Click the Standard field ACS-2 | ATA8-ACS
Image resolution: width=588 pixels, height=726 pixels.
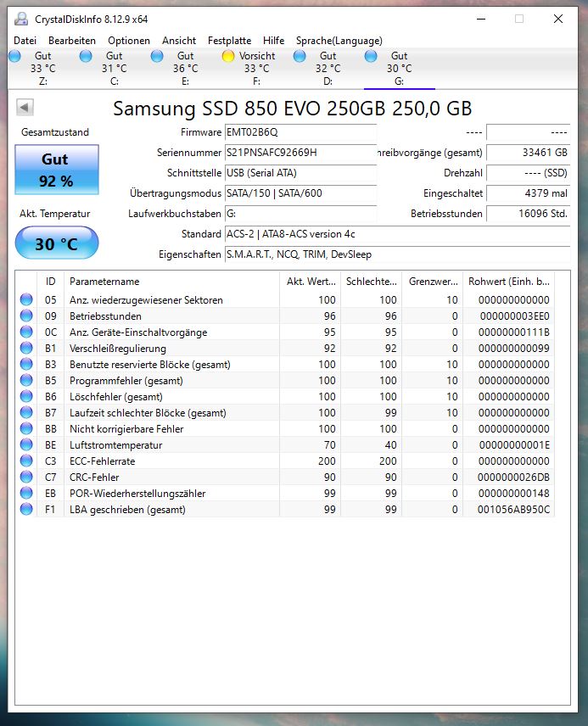tap(397, 234)
